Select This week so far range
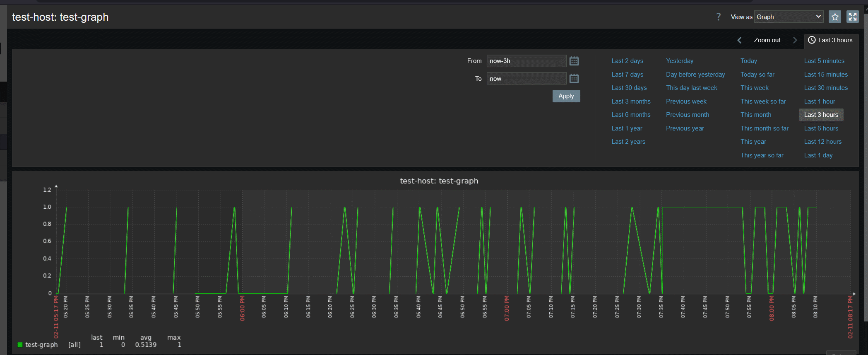The image size is (868, 355). (763, 101)
